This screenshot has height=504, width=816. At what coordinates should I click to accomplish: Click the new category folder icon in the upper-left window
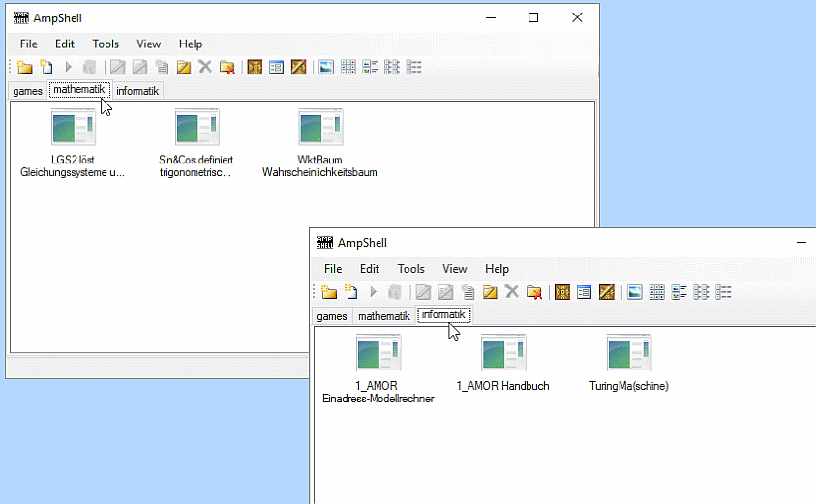click(25, 68)
